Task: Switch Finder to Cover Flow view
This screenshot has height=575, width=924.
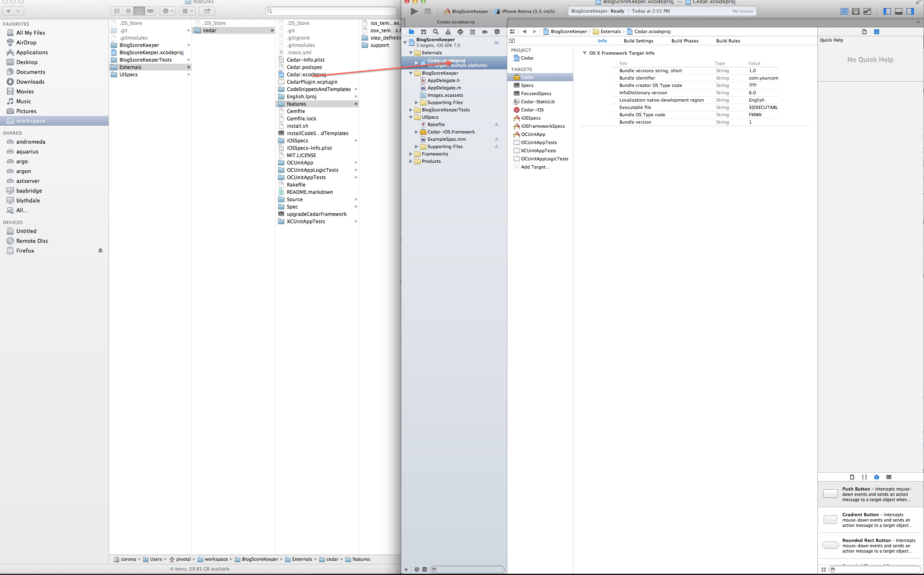Action: tap(151, 11)
